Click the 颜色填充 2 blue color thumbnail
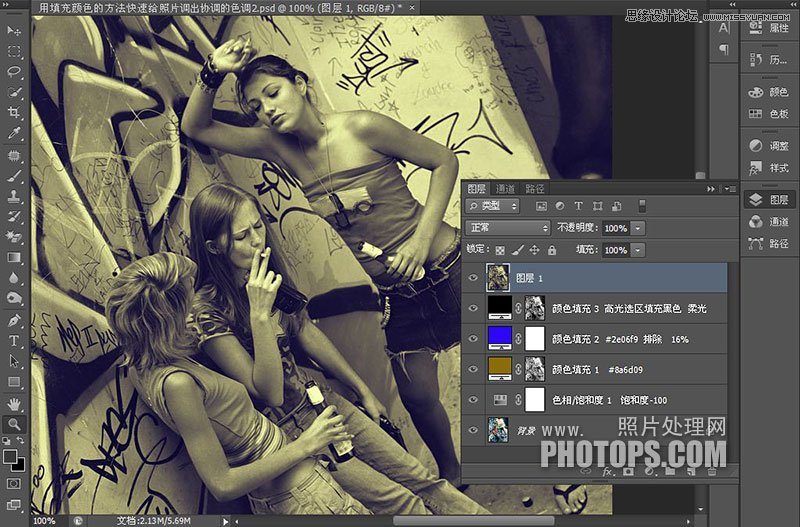800x527 pixels. point(499,338)
